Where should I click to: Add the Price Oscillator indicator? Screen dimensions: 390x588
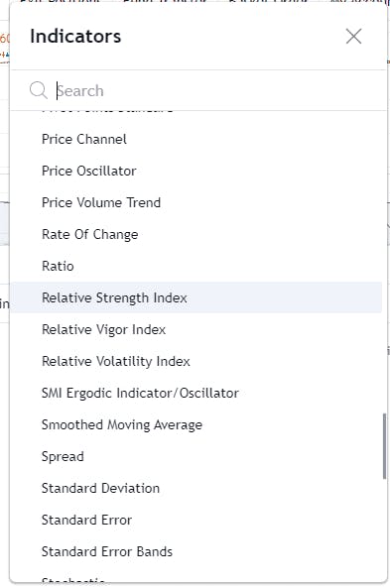point(196,171)
